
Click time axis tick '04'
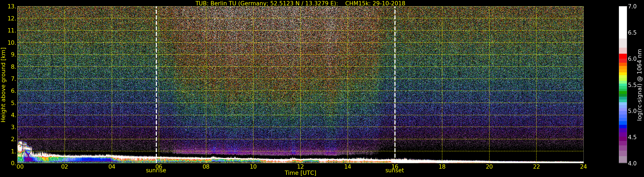pyautogui.click(x=112, y=166)
